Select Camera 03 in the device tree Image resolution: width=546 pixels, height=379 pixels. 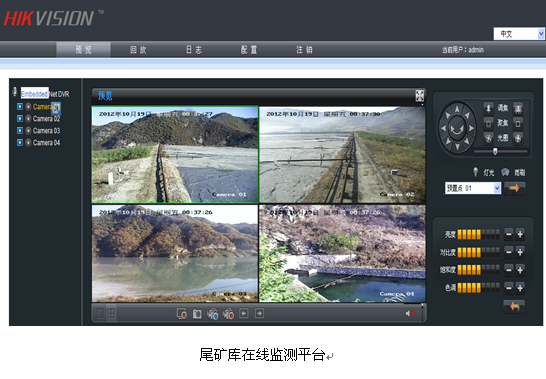click(47, 131)
